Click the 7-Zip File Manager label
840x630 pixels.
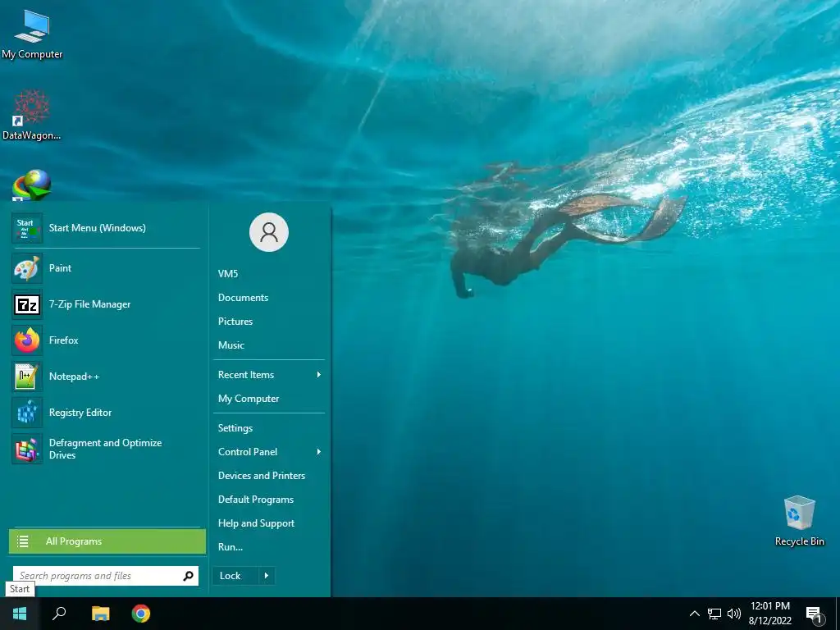tap(90, 304)
